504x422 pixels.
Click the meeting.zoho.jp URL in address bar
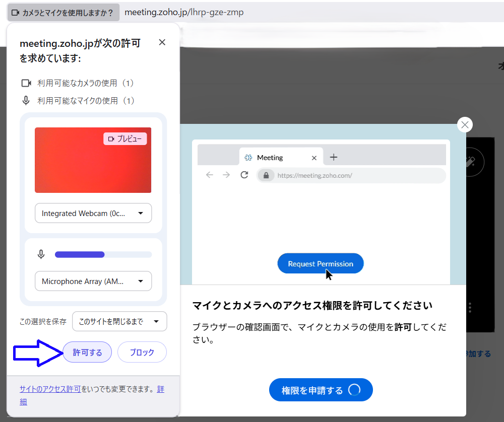(184, 12)
